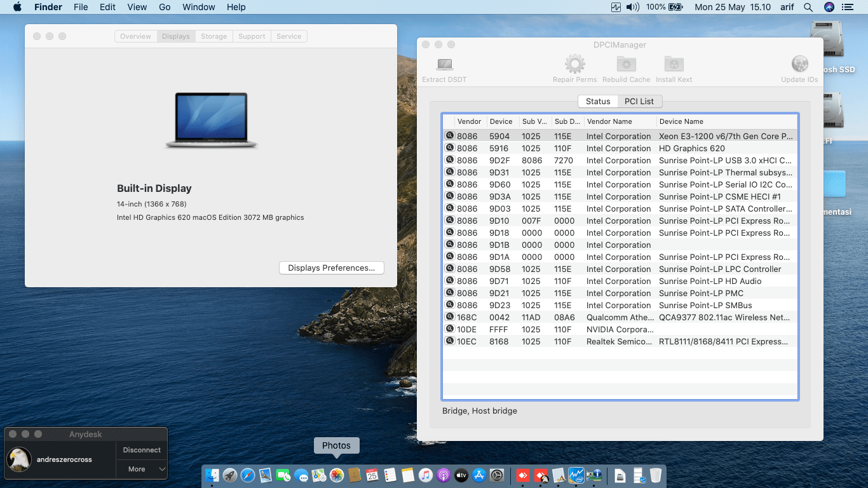Click device ID 9D2F cell
The width and height of the screenshot is (868, 488).
[x=499, y=160]
